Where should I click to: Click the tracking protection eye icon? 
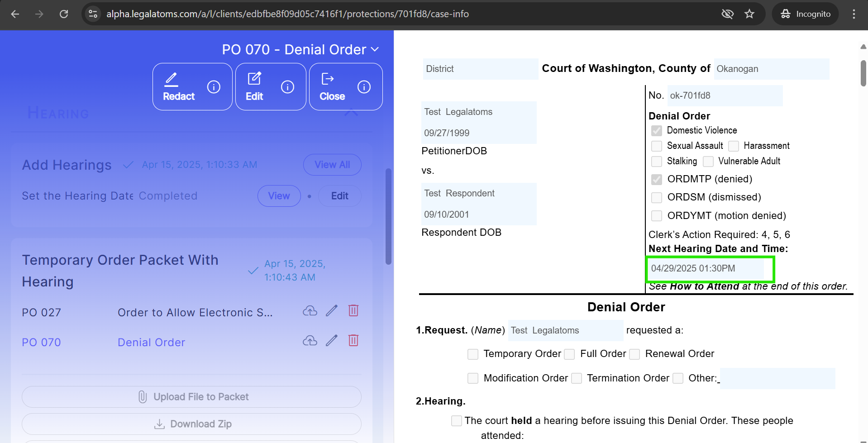pyautogui.click(x=727, y=14)
